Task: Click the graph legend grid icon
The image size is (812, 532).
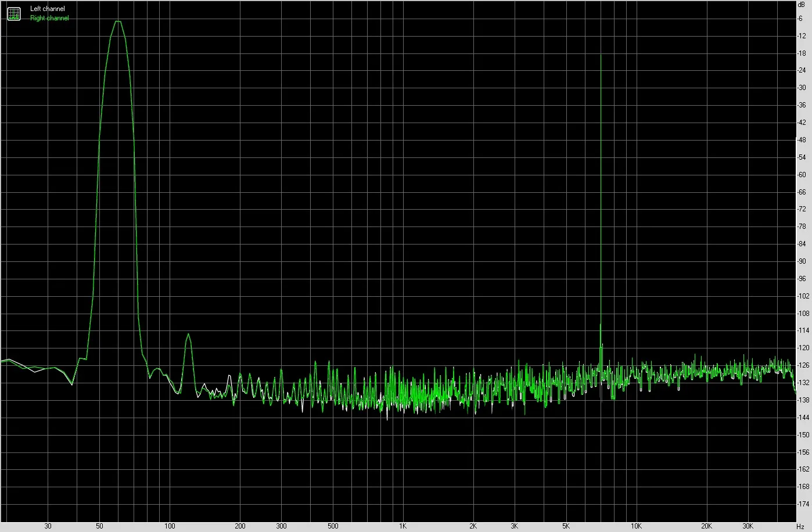Action: point(13,13)
